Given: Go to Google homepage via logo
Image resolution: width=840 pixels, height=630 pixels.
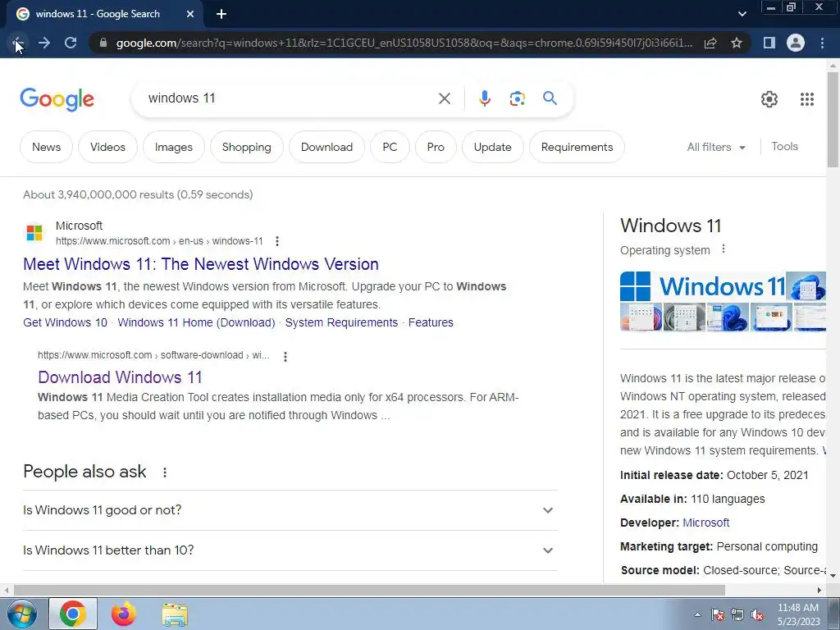Looking at the screenshot, I should click(x=57, y=99).
